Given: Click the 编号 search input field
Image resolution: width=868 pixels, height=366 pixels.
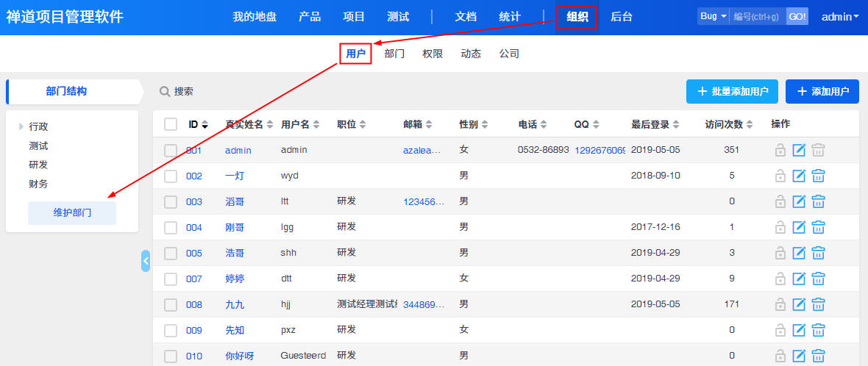Looking at the screenshot, I should [x=757, y=16].
